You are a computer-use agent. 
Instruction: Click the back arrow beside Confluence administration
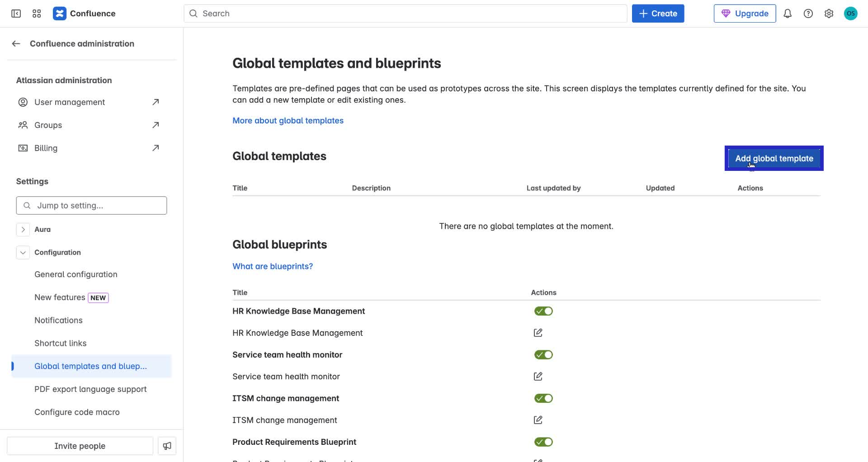pyautogui.click(x=16, y=44)
